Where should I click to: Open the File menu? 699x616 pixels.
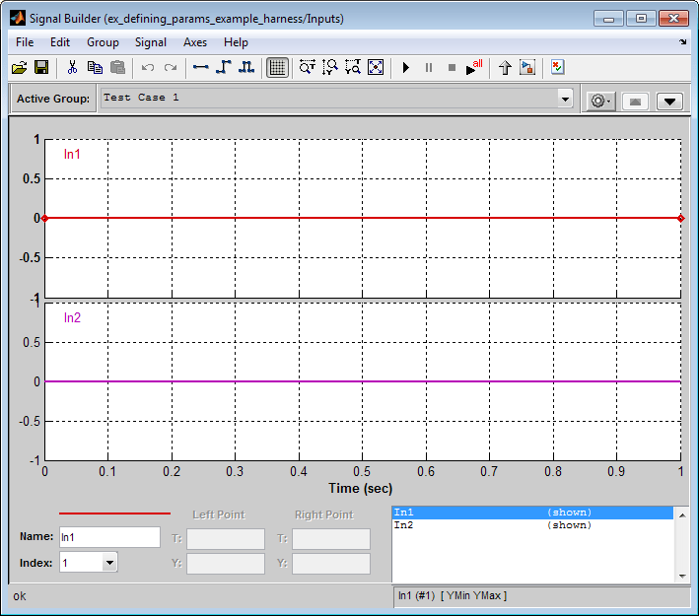25,42
